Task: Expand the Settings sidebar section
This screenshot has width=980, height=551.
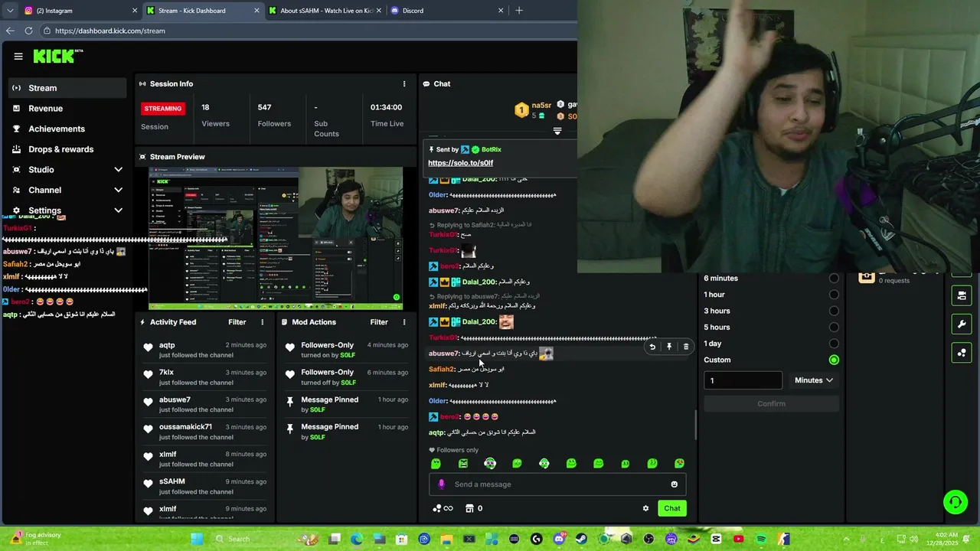Action: [x=118, y=210]
